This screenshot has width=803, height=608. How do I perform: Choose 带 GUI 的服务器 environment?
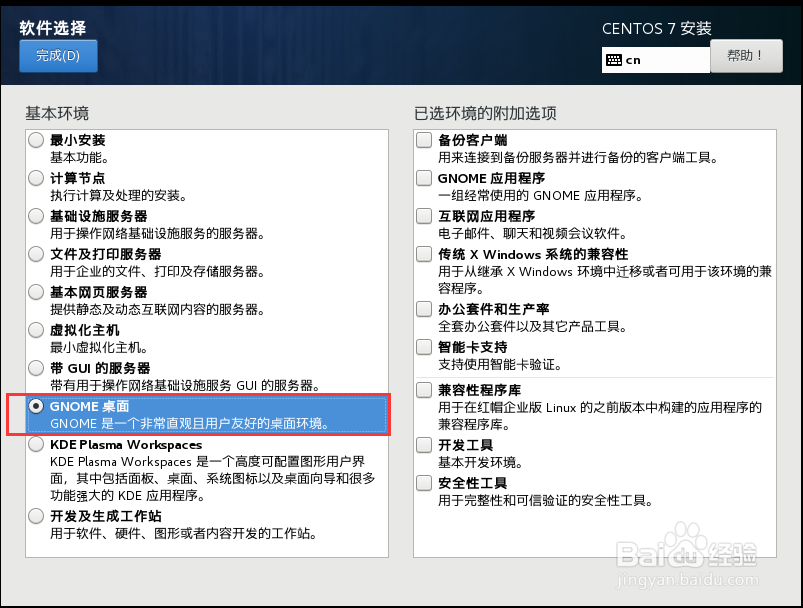35,368
